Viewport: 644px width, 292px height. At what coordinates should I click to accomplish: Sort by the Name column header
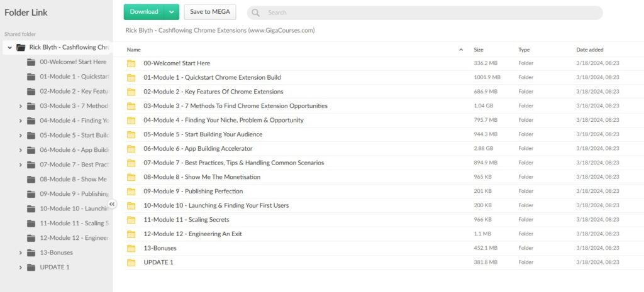[x=134, y=50]
